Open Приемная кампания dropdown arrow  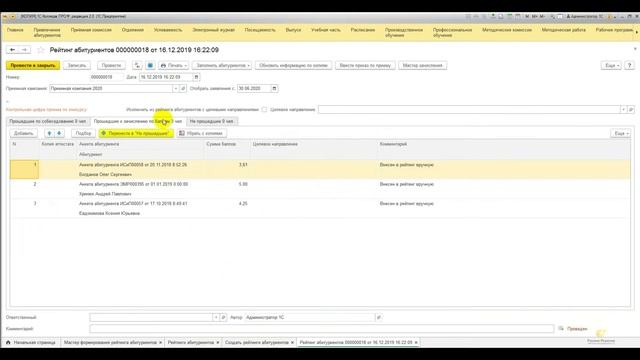point(176,89)
